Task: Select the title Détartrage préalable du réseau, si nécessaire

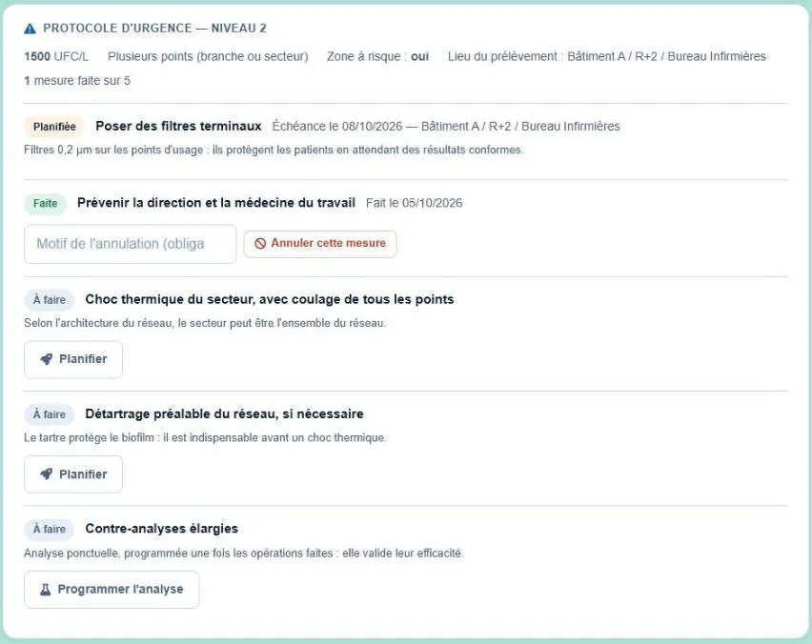Action: (x=224, y=414)
